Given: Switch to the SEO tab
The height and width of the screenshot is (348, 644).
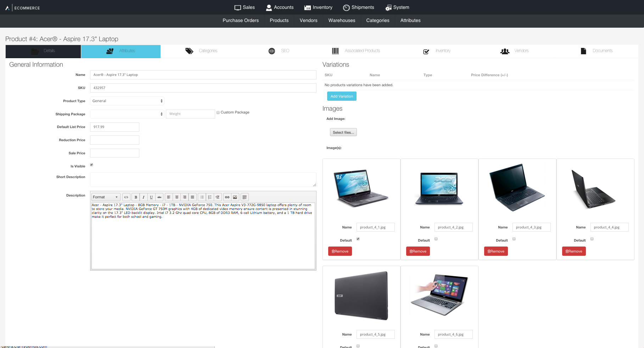Looking at the screenshot, I should (x=279, y=51).
